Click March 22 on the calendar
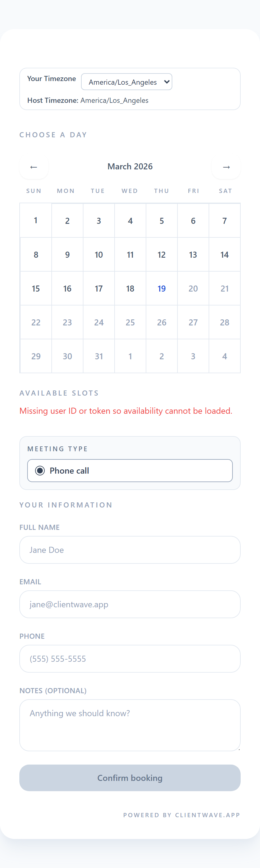The image size is (260, 868). pos(36,322)
